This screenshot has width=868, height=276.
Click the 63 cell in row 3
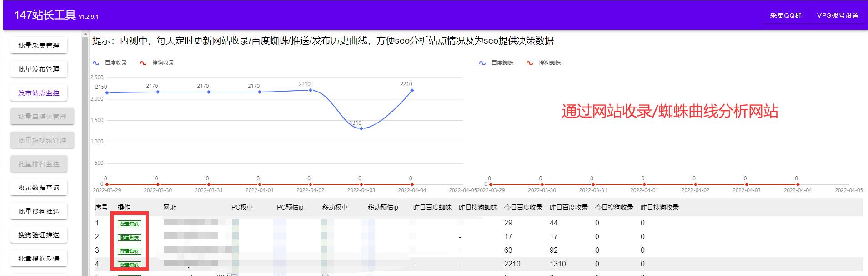[508, 250]
